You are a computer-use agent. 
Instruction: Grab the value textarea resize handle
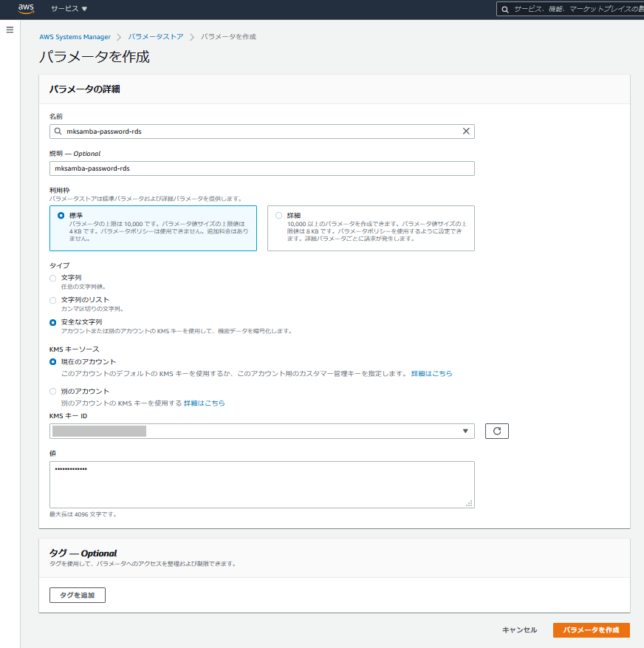click(x=469, y=503)
